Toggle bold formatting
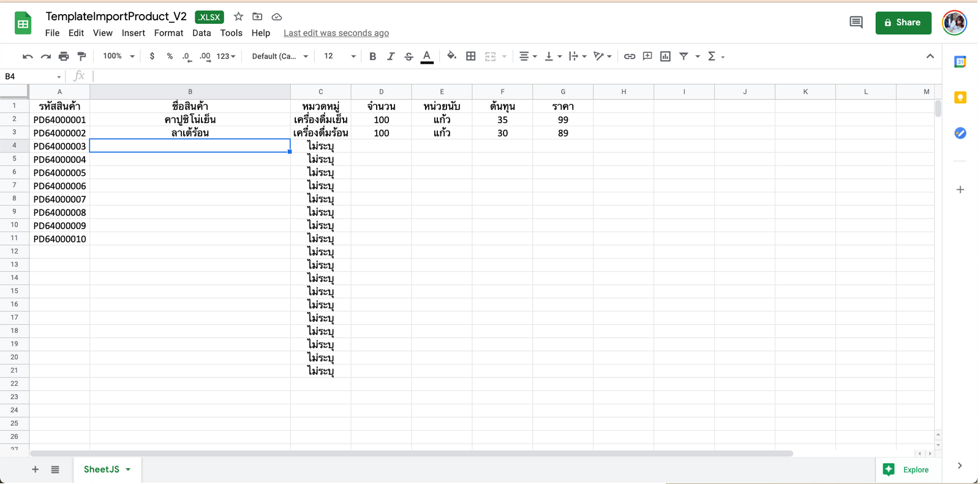This screenshot has height=484, width=980. [372, 56]
